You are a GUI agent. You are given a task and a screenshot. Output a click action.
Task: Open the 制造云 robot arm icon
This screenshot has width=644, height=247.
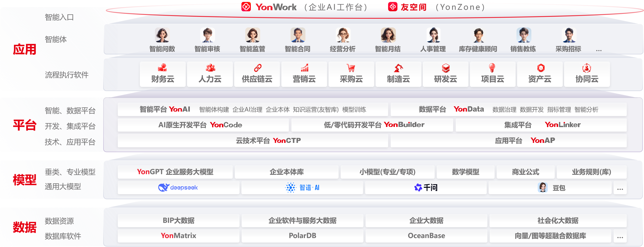[x=398, y=68]
